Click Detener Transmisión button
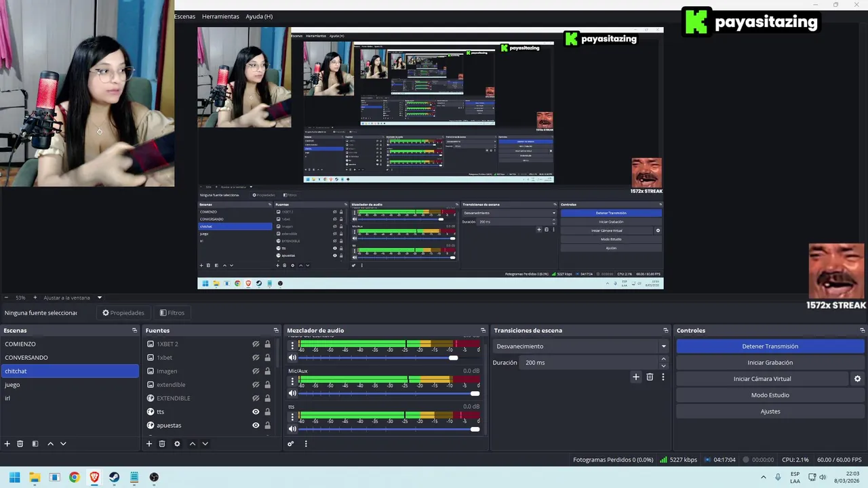868x488 pixels. click(x=770, y=346)
